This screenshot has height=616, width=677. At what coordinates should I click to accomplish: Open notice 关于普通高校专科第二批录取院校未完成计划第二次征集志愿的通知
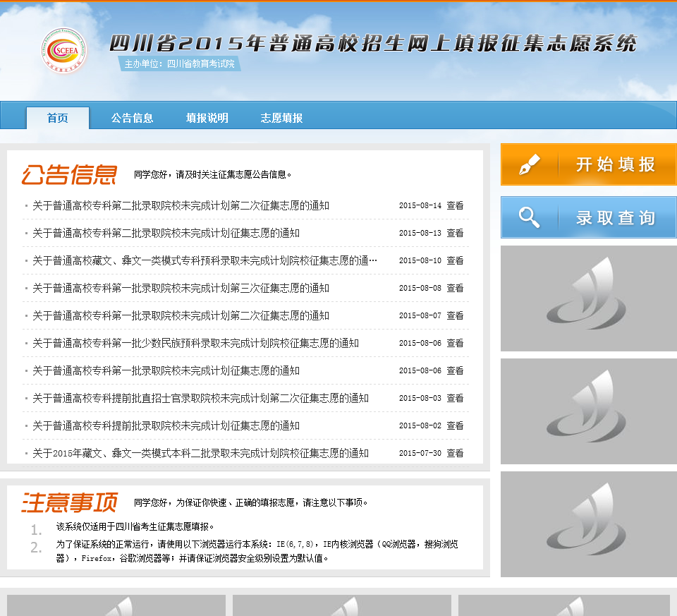(181, 205)
